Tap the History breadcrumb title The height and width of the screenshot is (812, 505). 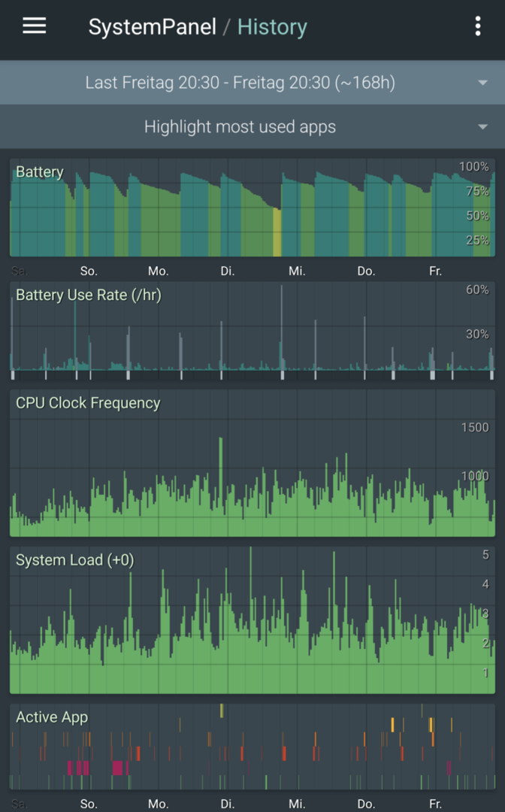pyautogui.click(x=272, y=27)
